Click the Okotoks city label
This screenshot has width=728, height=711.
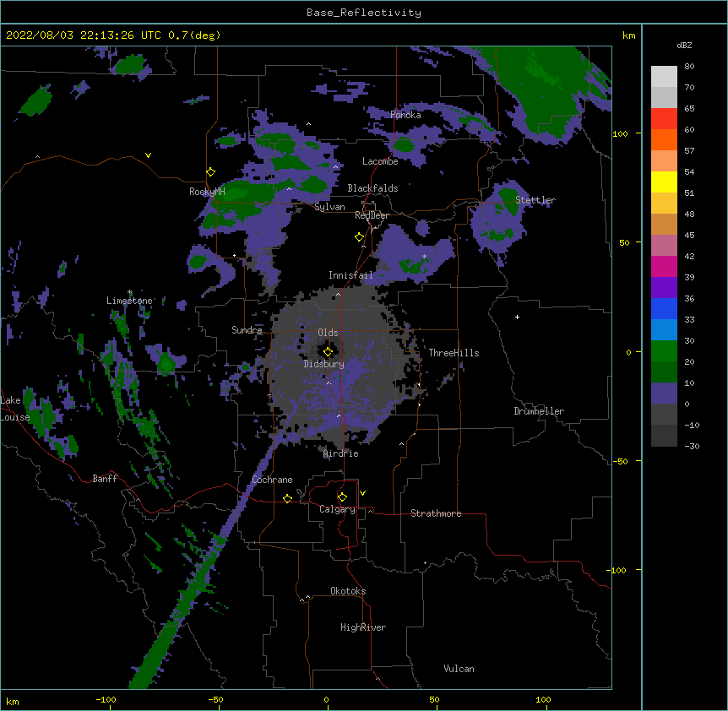348,591
